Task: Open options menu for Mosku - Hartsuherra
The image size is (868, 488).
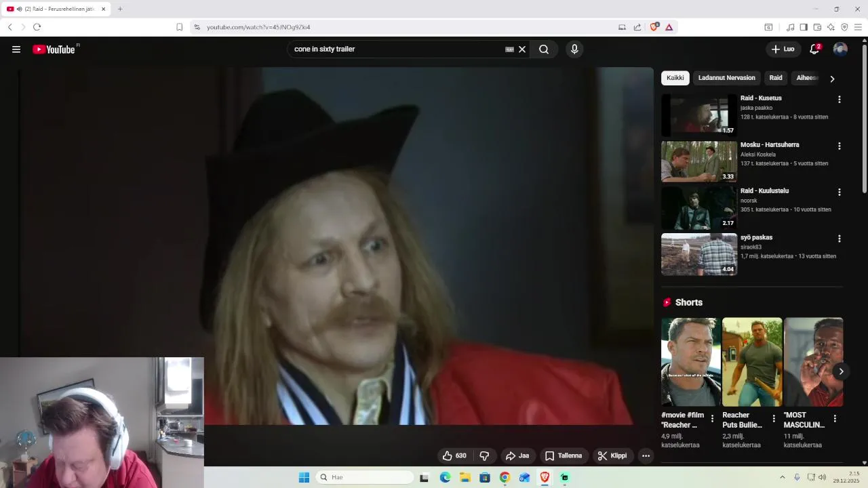Action: pyautogui.click(x=839, y=146)
